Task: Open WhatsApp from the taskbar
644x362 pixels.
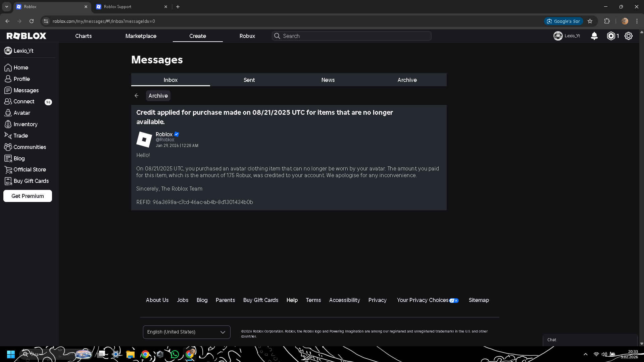Action: [x=175, y=354]
